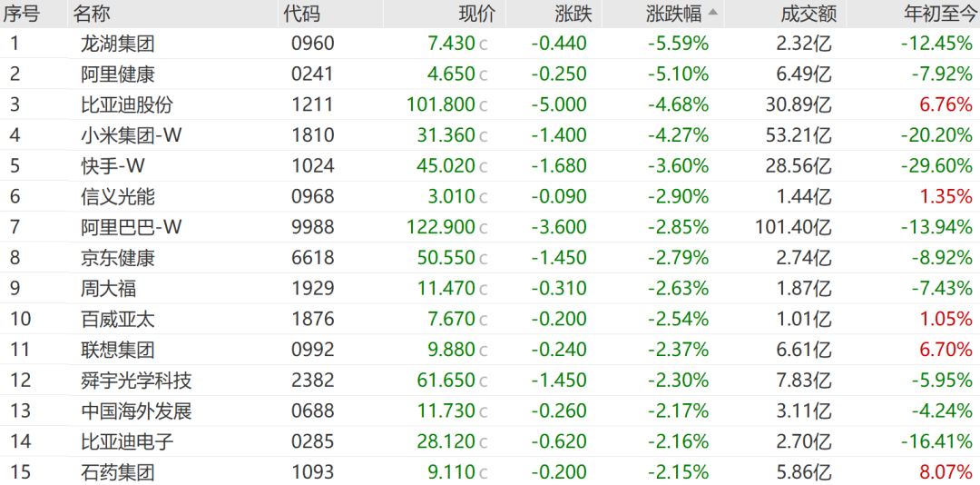Sort by the 现价 column header
This screenshot has width=980, height=485.
pyautogui.click(x=477, y=14)
